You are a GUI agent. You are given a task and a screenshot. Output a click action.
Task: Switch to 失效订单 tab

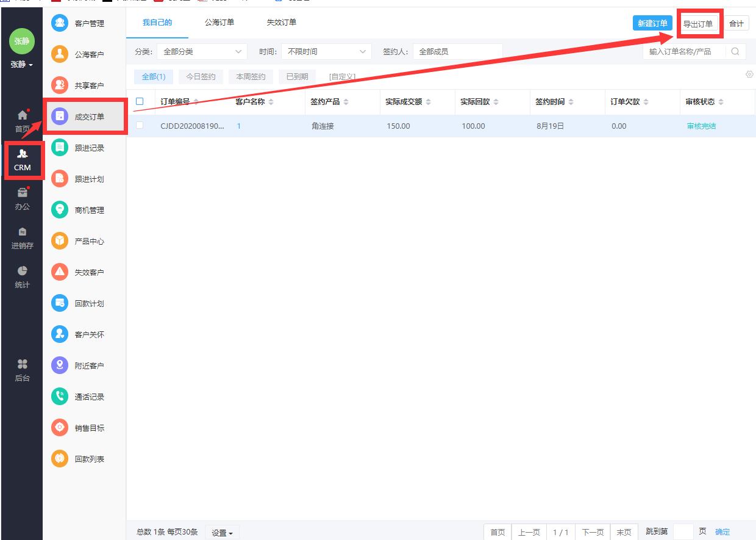coord(282,23)
